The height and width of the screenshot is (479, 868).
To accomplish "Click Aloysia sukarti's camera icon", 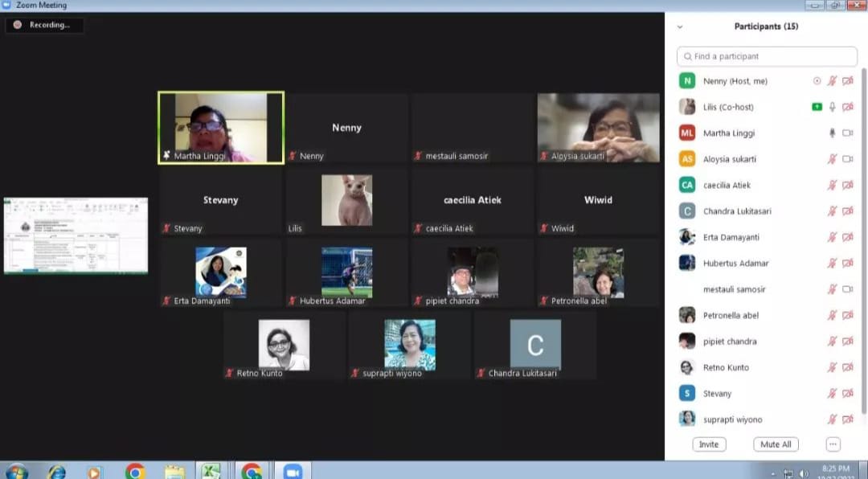I will pyautogui.click(x=847, y=159).
